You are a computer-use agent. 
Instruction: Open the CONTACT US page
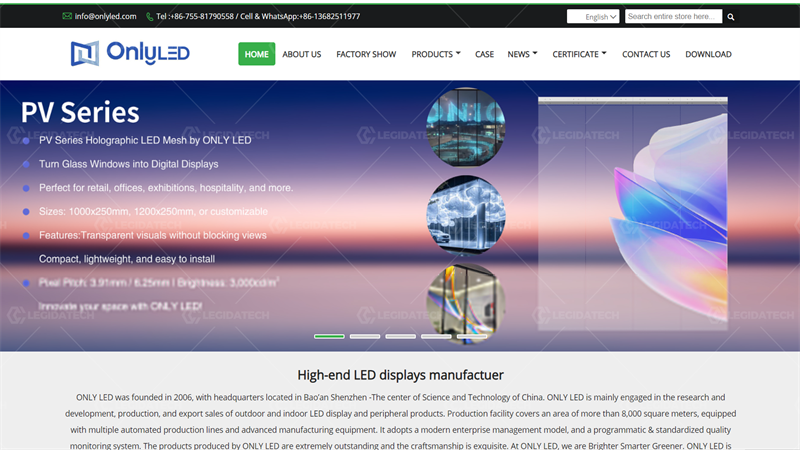[x=646, y=54]
